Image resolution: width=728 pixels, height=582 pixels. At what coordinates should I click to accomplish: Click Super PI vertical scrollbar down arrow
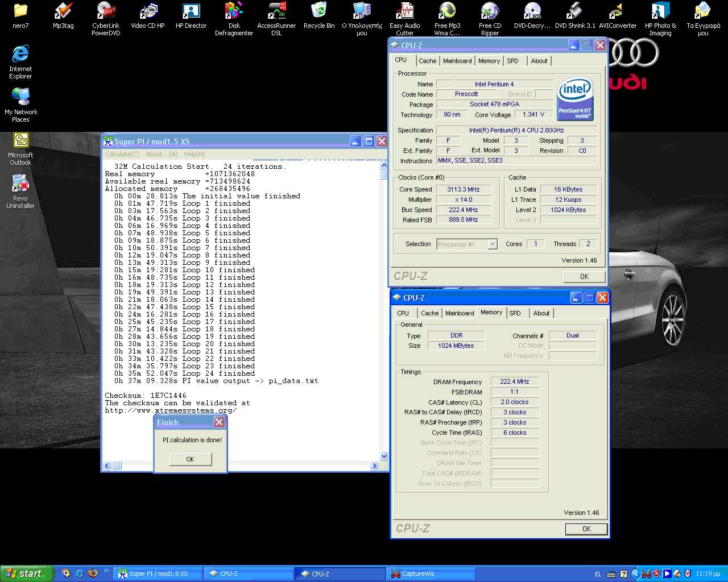[x=384, y=456]
